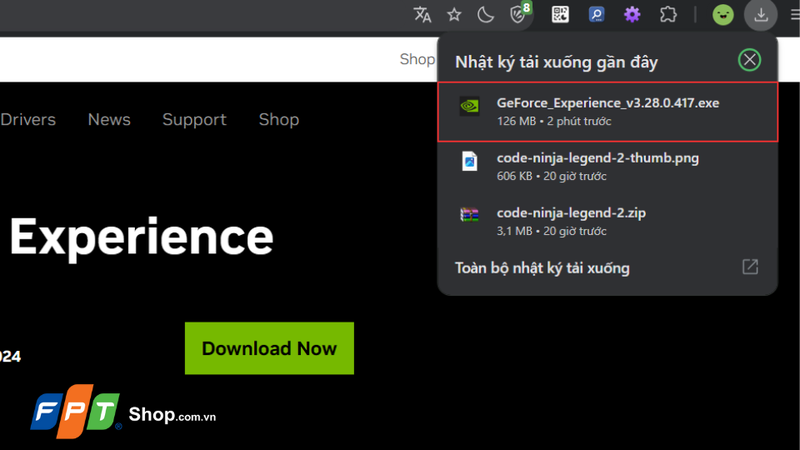Screen dimensions: 800x450
Task: Open the Support navigation item
Action: coord(194,119)
